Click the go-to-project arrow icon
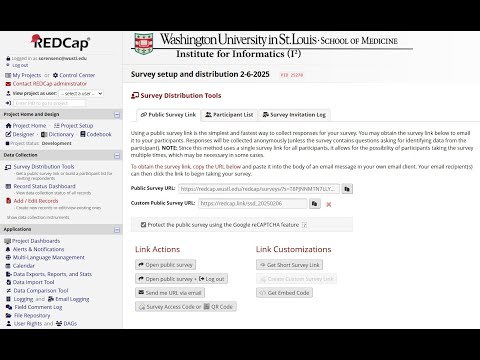 (x=8, y=103)
